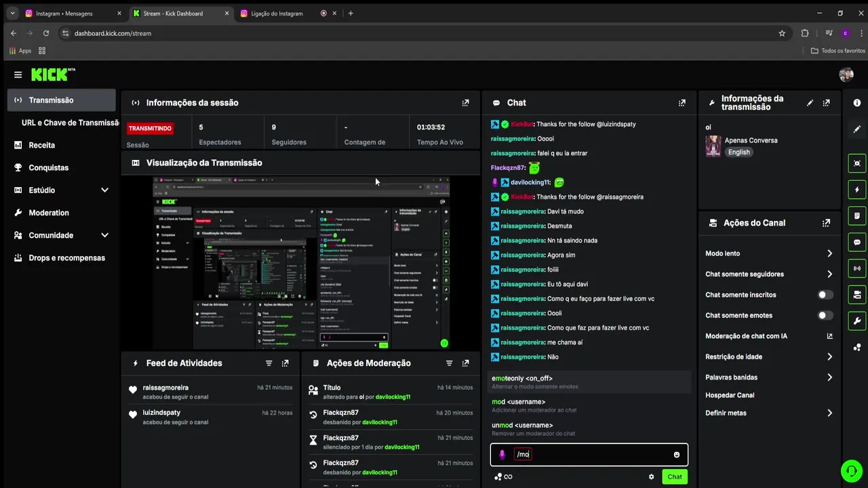
Task: Toggle the chat bubble widget in right sidebar
Action: (x=857, y=242)
